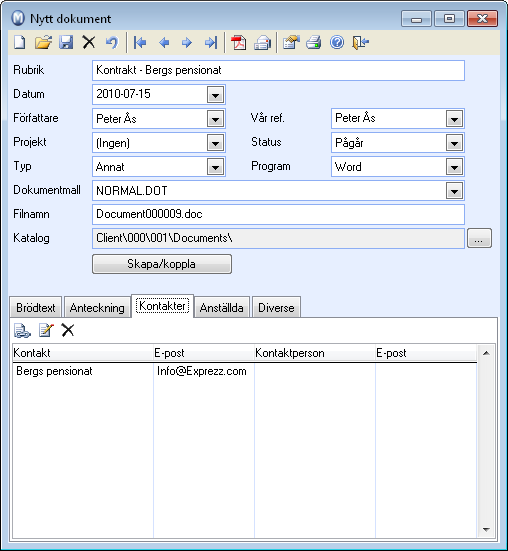Expand the Datum date dropdown

point(215,95)
